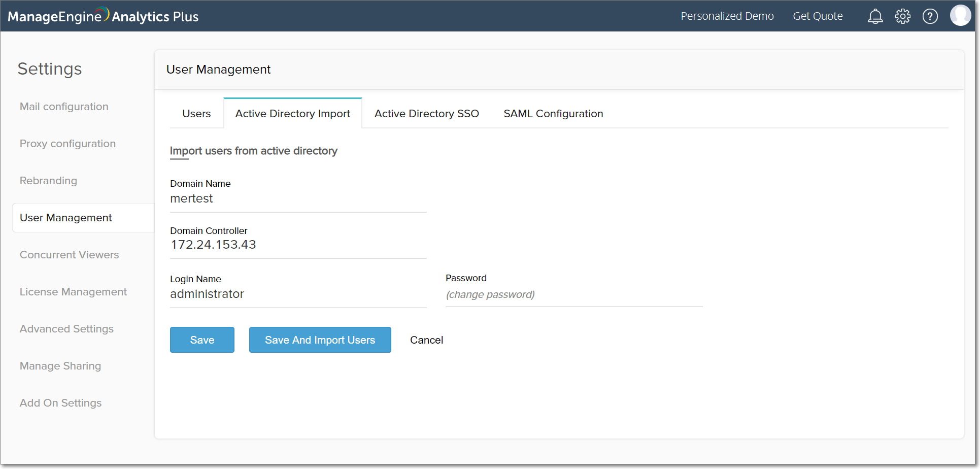The width and height of the screenshot is (980, 469).
Task: Click the settings gear icon
Action: tap(902, 17)
